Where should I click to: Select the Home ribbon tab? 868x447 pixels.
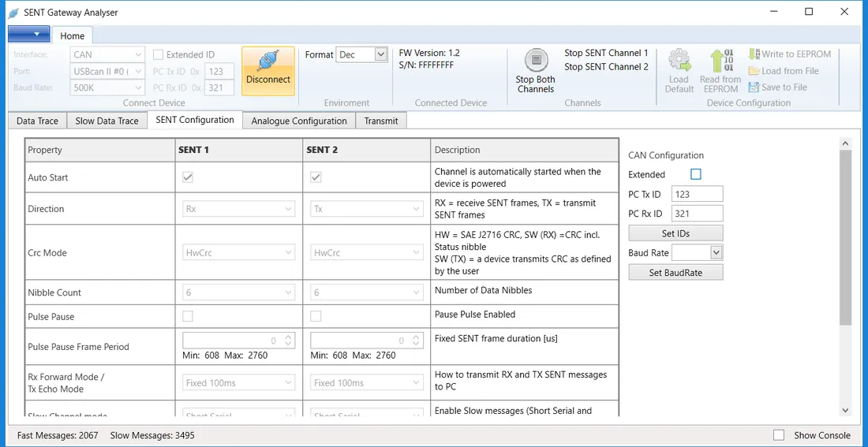pos(73,35)
